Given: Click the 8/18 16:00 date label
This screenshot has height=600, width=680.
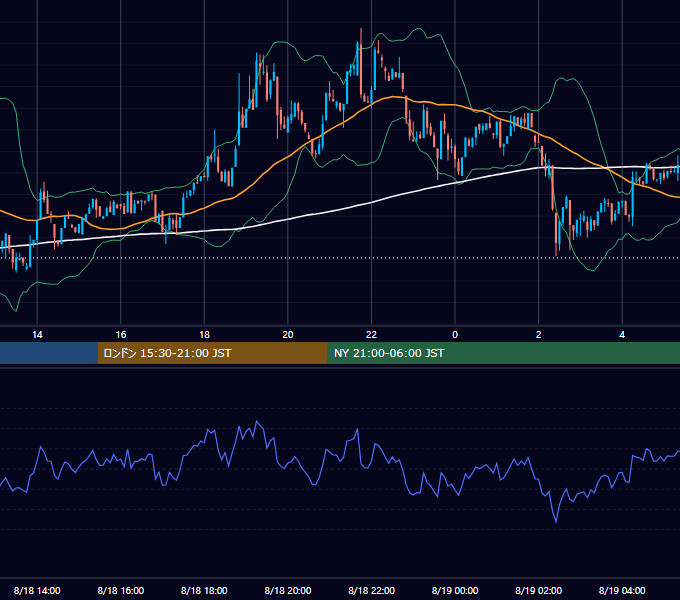Looking at the screenshot, I should (x=121, y=590).
